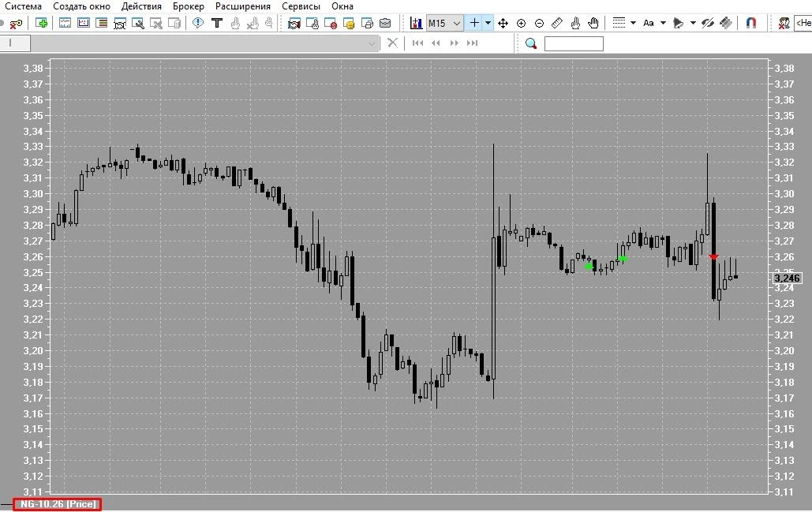
Task: Expand the bell alert dropdown arrow
Action: [x=693, y=24]
